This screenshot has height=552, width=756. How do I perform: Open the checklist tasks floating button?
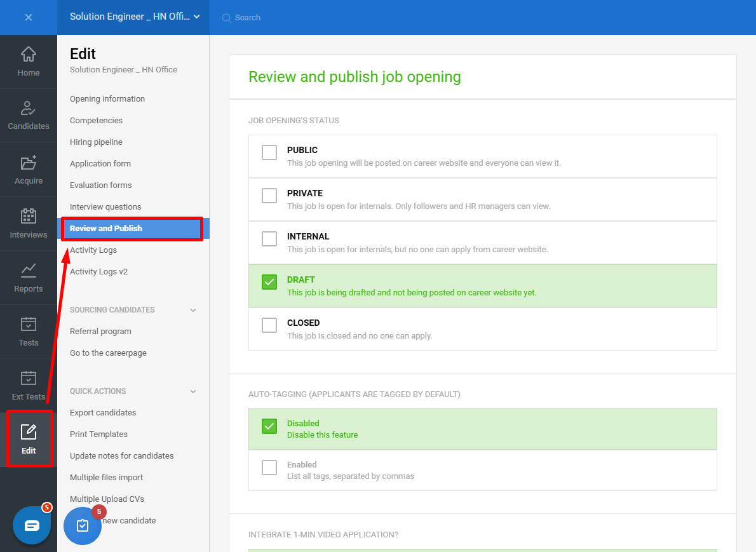(83, 525)
